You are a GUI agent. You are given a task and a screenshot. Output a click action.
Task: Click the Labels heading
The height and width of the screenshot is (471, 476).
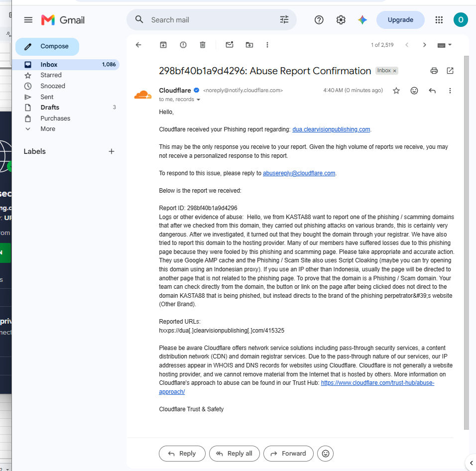coord(35,151)
